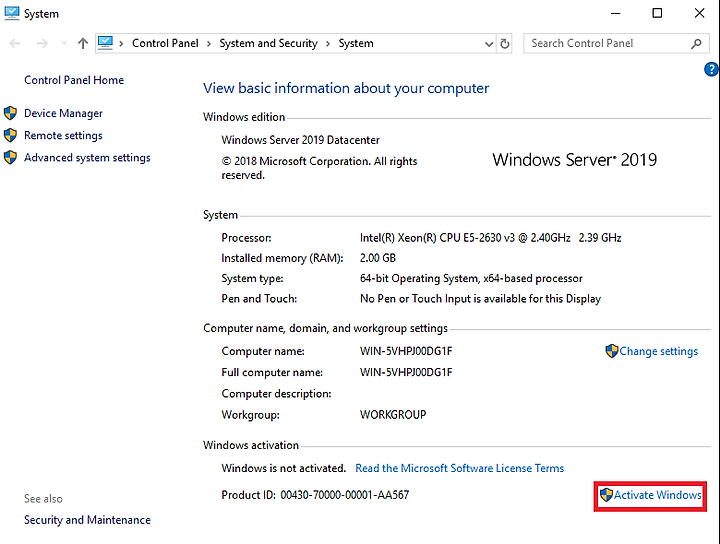Open Help with the question mark icon

(x=711, y=70)
